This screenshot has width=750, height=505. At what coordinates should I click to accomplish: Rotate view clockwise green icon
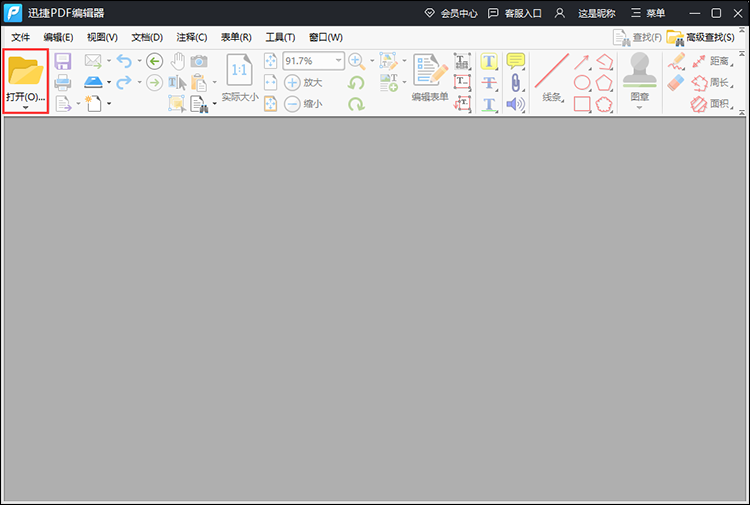pos(356,104)
